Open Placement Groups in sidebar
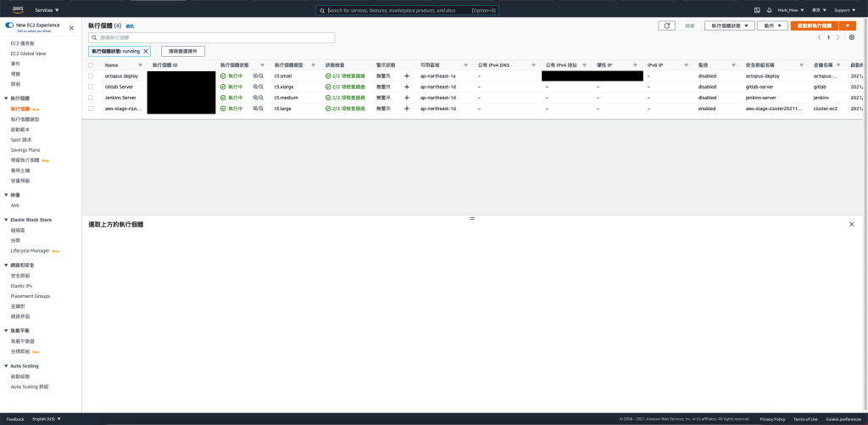The image size is (868, 425). tap(31, 296)
